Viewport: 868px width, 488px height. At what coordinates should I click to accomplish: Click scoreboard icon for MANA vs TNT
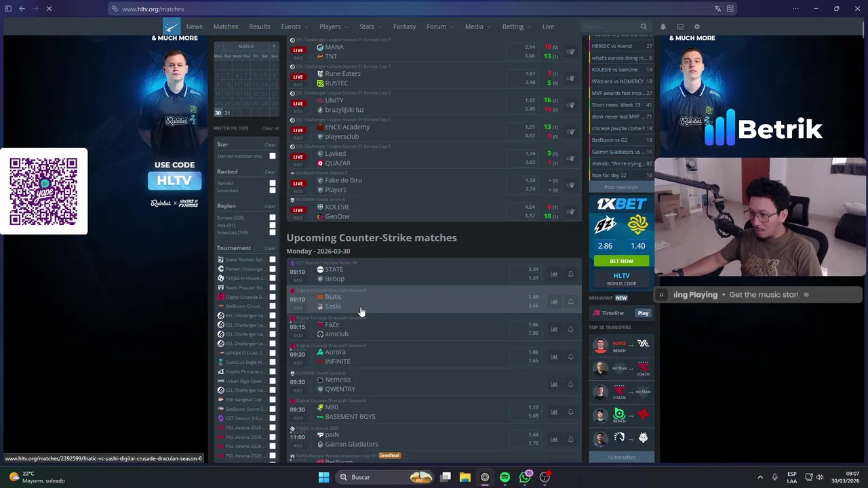[x=570, y=52]
